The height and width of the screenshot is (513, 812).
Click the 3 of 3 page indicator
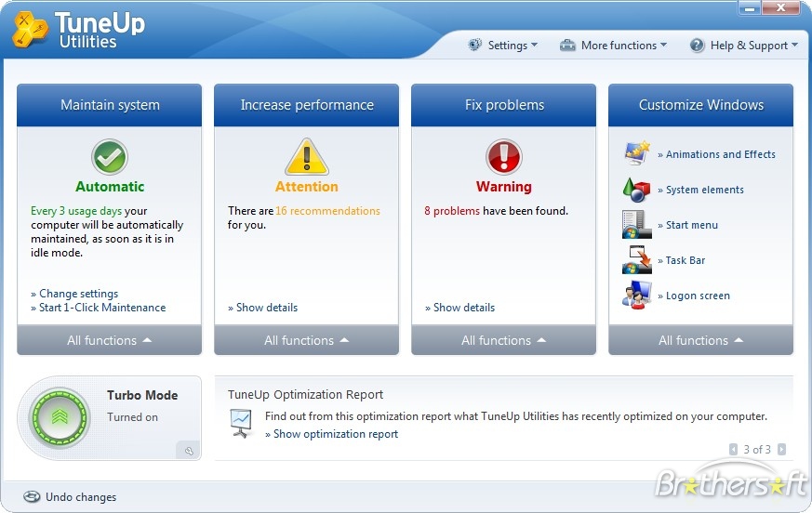point(757,449)
